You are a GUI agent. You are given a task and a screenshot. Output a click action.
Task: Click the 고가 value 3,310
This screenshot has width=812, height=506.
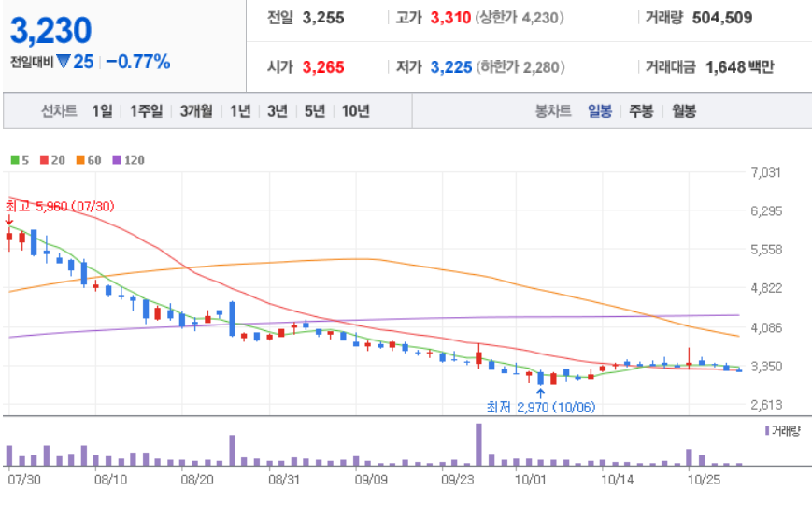pyautogui.click(x=450, y=18)
